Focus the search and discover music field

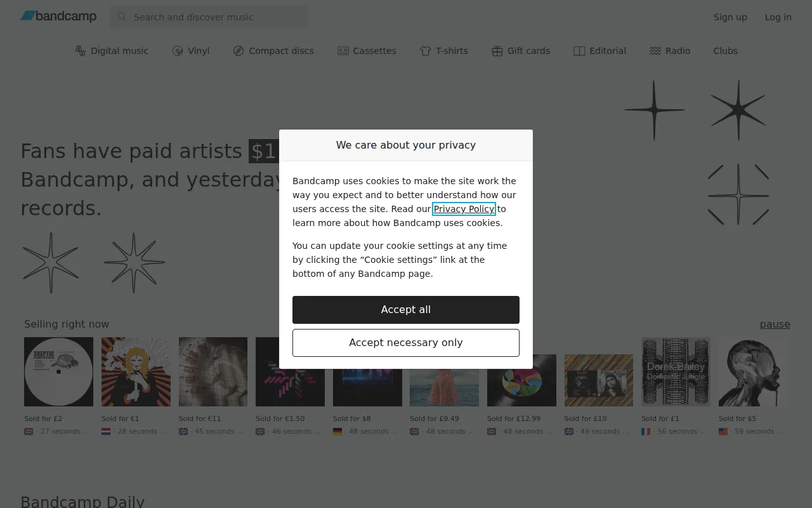[208, 17]
